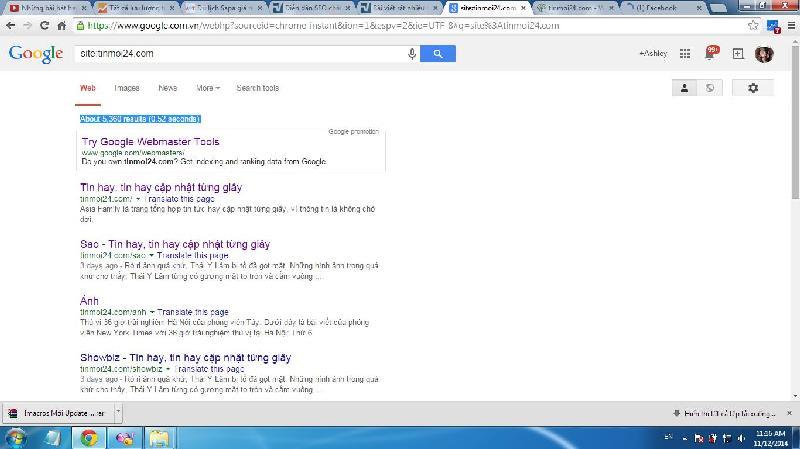Bookmark this page with the star icon

[x=753, y=25]
